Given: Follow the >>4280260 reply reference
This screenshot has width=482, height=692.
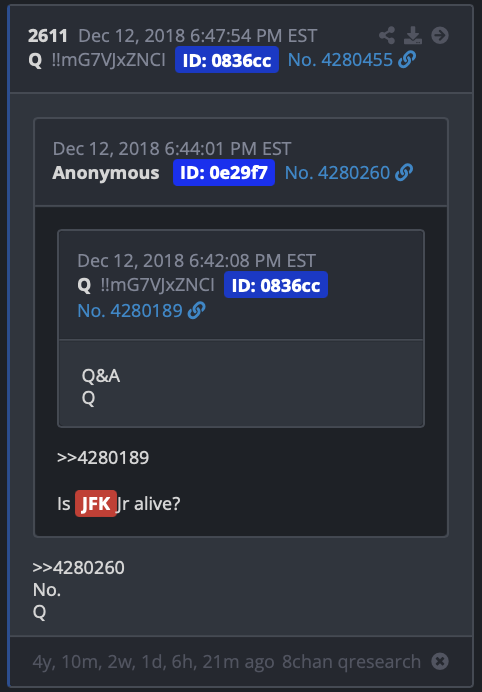Looking at the screenshot, I should coord(79,568).
